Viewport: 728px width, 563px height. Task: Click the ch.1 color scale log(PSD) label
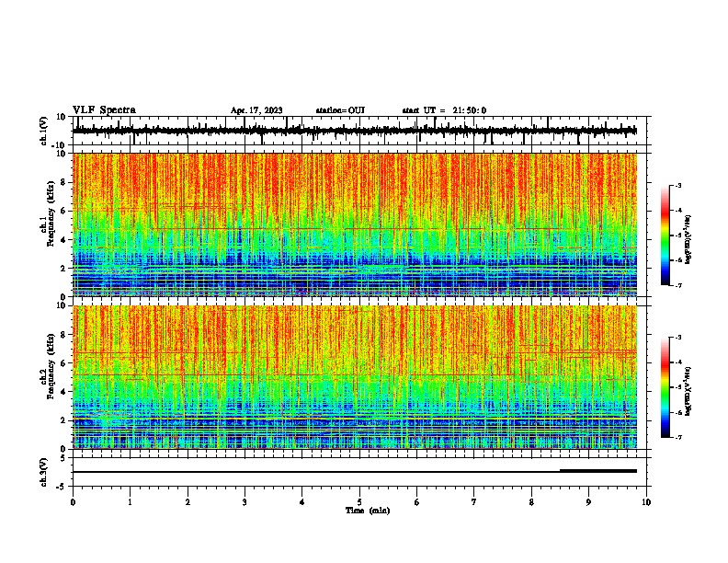[688, 239]
